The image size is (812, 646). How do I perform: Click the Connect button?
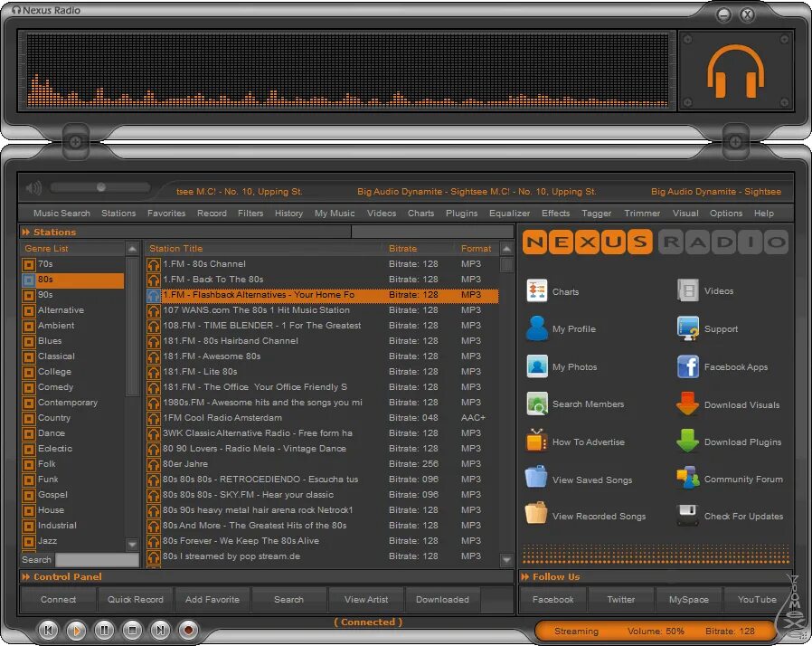click(58, 599)
